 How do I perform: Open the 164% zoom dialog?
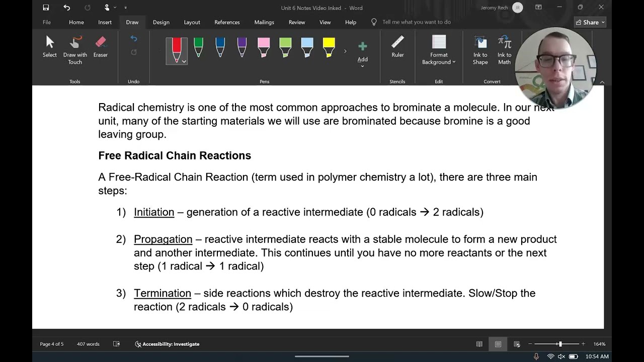point(599,344)
